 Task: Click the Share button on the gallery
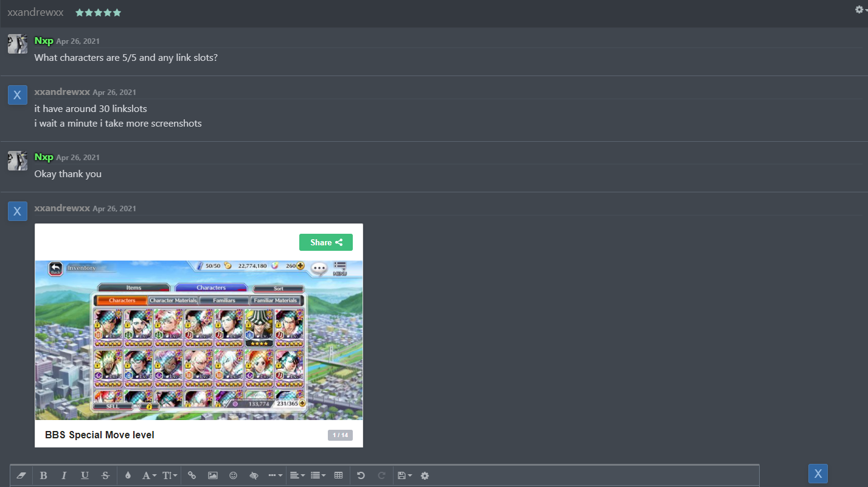click(x=326, y=242)
